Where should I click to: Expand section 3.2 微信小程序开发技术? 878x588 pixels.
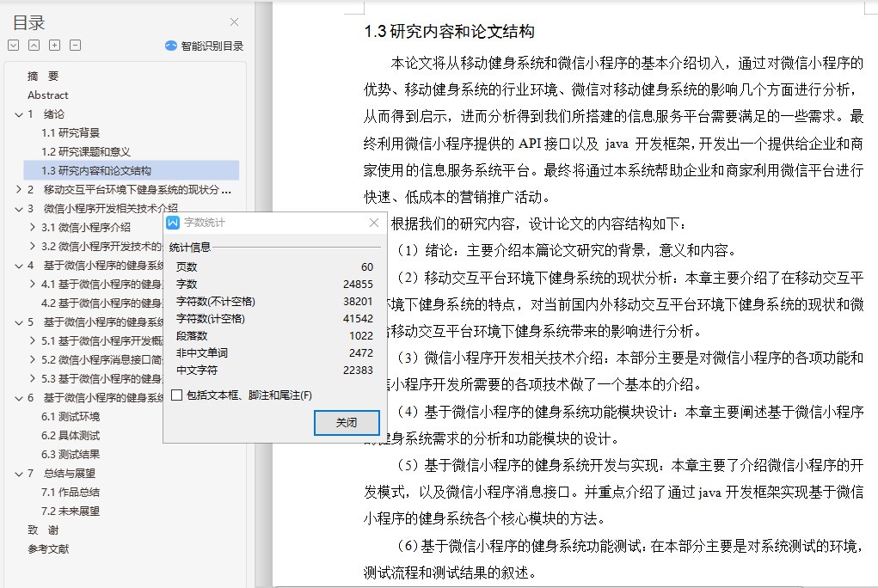[x=33, y=247]
